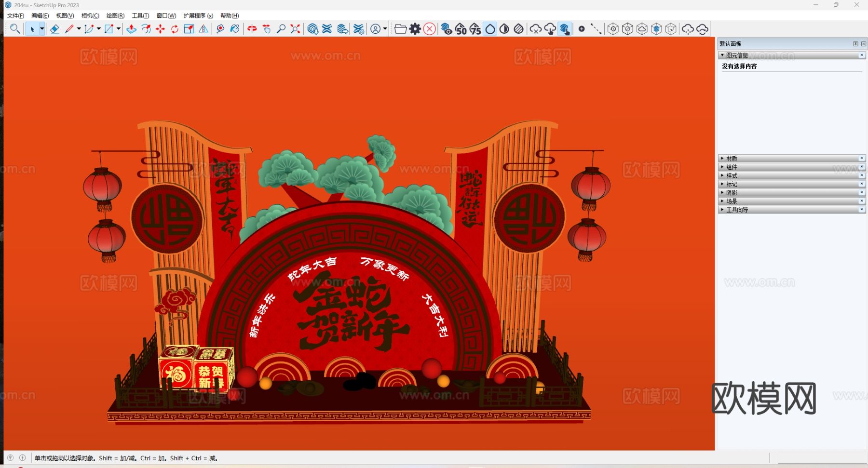Screen dimensions: 868x468
Task: Click the Send to LayOut icon
Action: tap(342, 29)
